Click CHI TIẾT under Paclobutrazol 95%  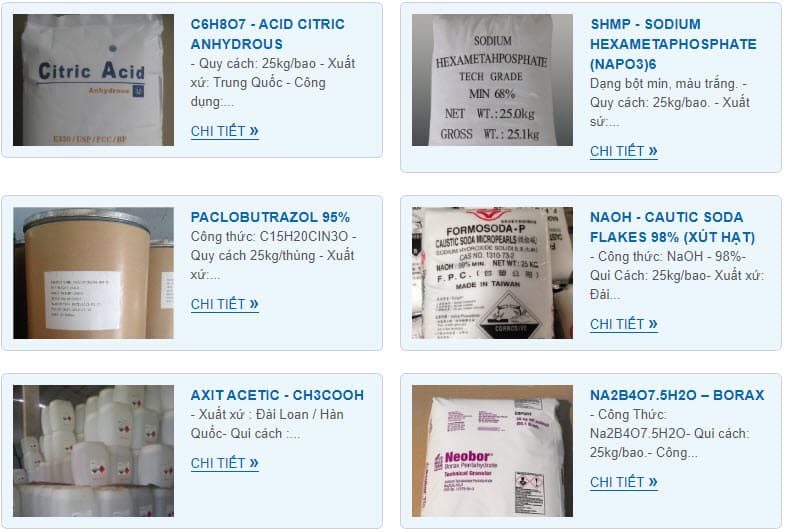coord(225,304)
